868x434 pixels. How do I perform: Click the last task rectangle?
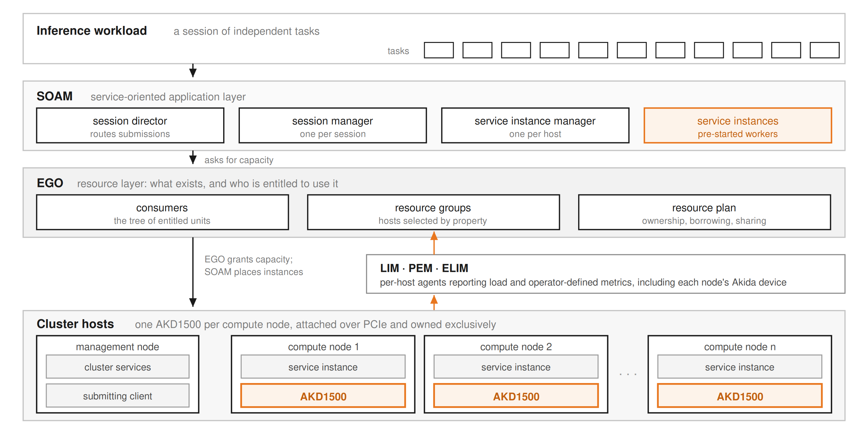tap(824, 50)
